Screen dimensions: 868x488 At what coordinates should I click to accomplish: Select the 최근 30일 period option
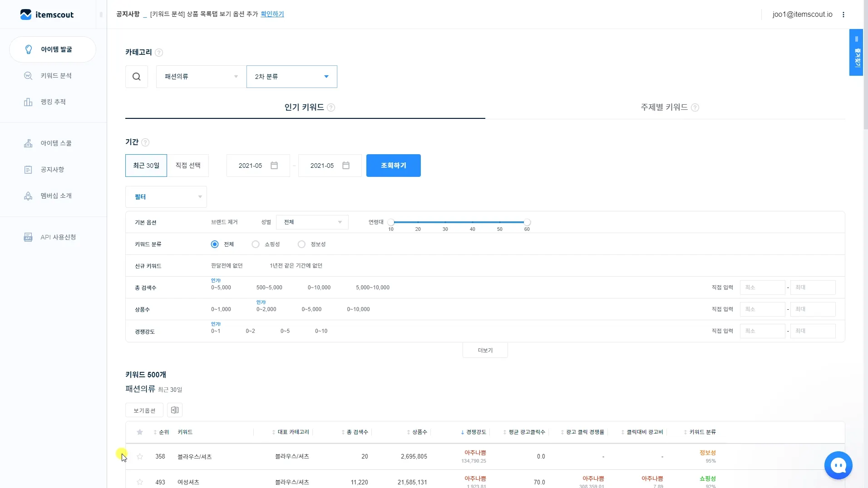tap(146, 166)
